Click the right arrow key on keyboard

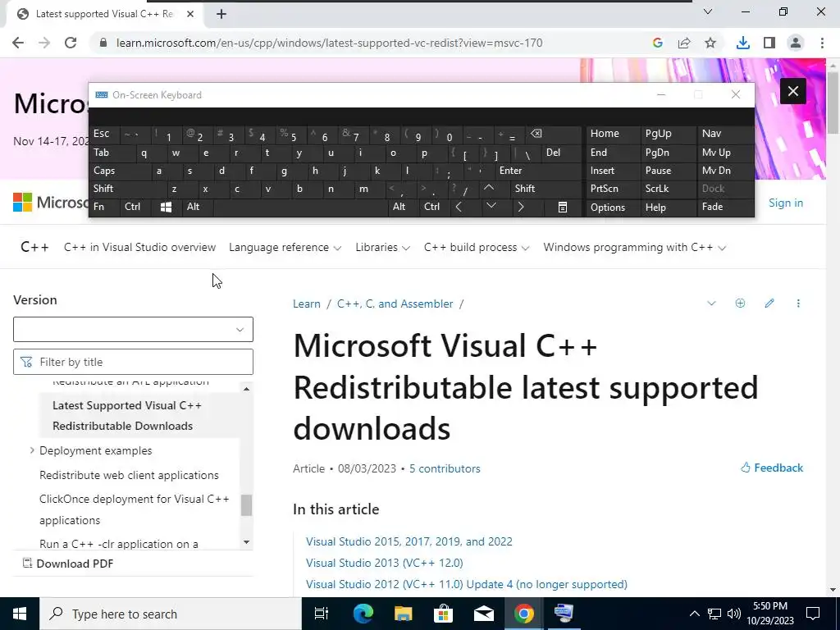coord(520,207)
